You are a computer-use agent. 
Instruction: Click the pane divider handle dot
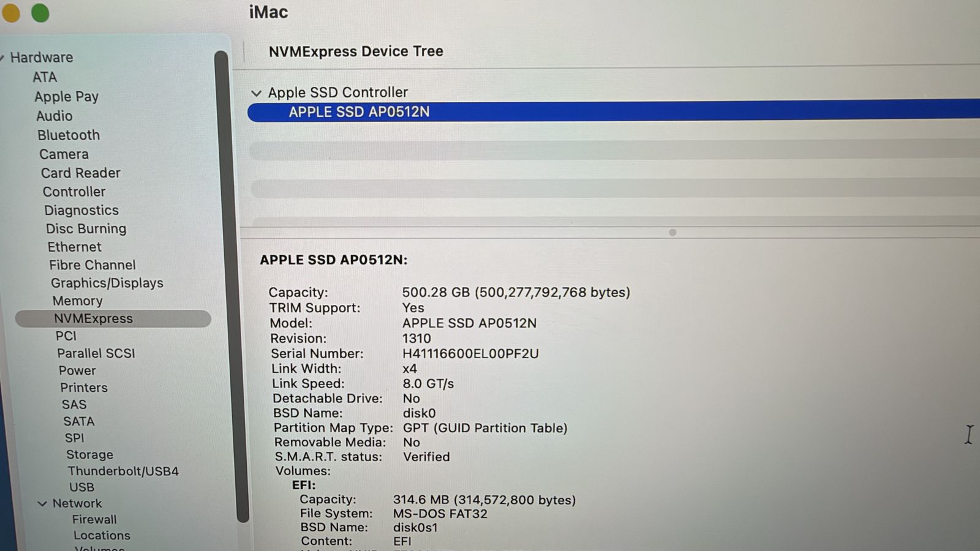(673, 233)
